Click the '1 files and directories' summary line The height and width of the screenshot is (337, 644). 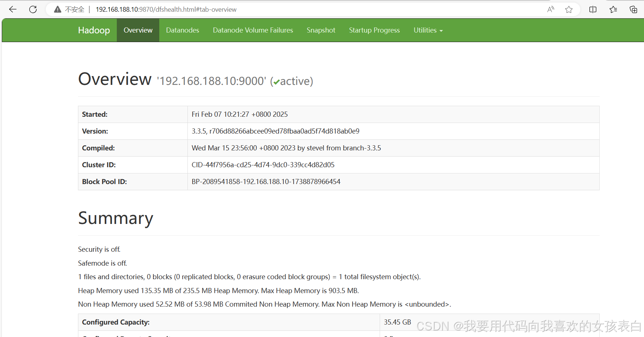pos(249,277)
